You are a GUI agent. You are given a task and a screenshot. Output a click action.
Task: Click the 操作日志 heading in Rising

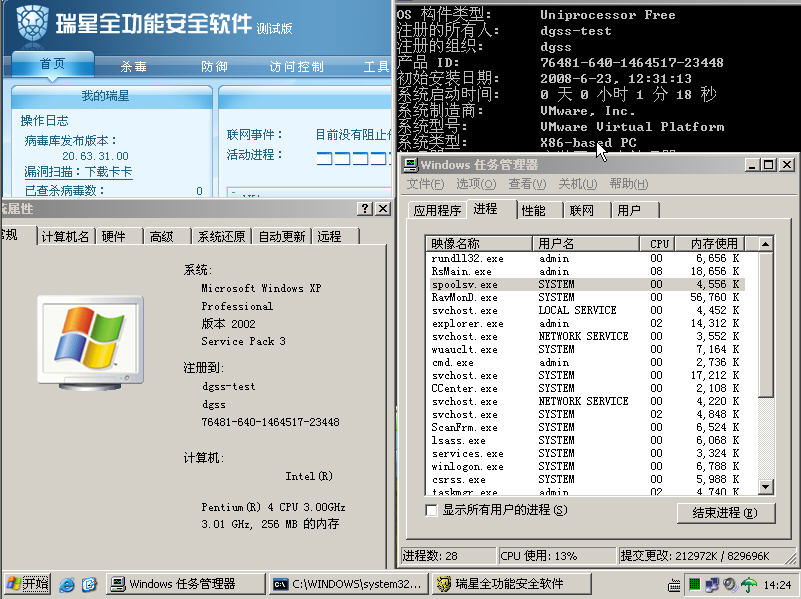click(x=44, y=121)
